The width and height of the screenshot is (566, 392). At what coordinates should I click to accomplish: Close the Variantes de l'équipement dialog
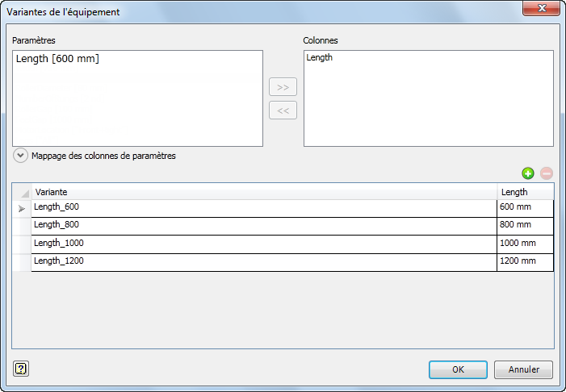click(541, 8)
